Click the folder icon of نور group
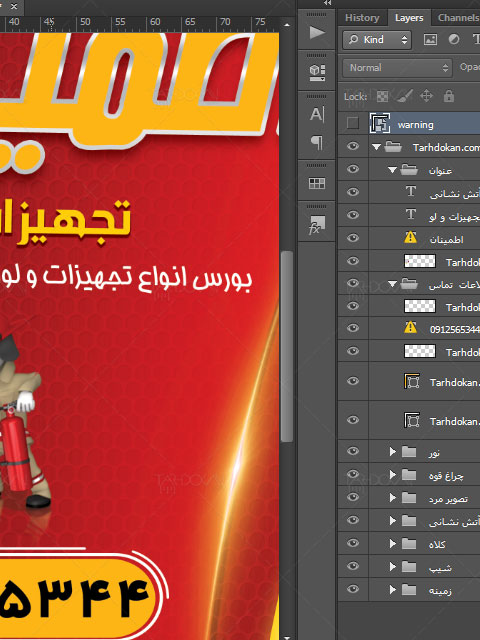 [x=409, y=451]
